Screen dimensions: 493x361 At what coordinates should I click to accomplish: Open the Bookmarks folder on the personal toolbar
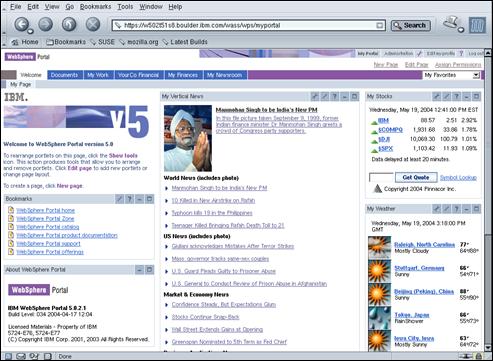(x=66, y=42)
